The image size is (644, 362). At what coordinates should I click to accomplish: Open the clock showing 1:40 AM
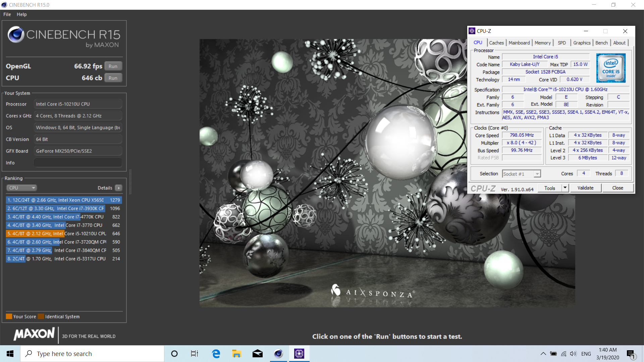point(608,354)
